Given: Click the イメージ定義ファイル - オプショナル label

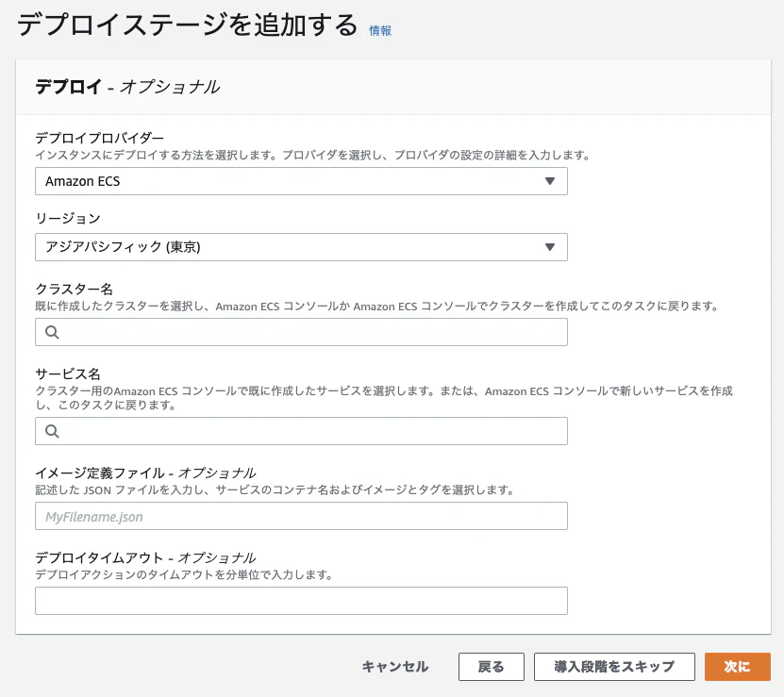Looking at the screenshot, I should 145,473.
